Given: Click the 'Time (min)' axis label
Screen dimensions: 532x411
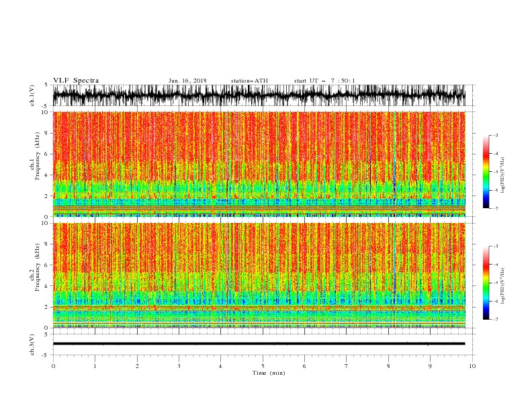Looking at the screenshot, I should (269, 373).
